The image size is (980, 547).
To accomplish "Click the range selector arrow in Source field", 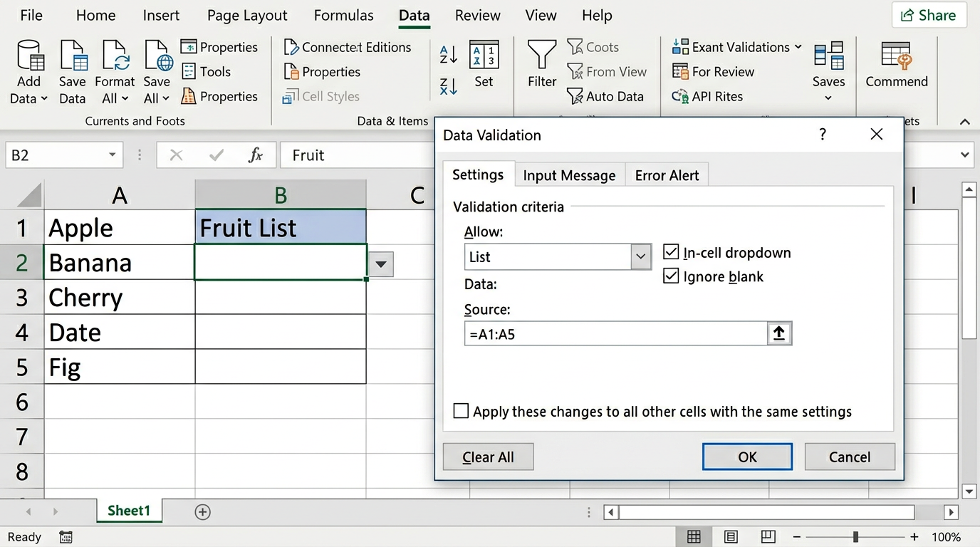I will 779,333.
